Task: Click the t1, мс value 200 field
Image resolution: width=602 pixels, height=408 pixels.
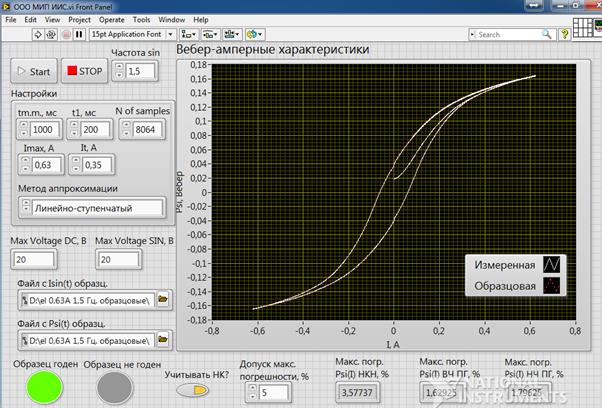Action: [95, 129]
